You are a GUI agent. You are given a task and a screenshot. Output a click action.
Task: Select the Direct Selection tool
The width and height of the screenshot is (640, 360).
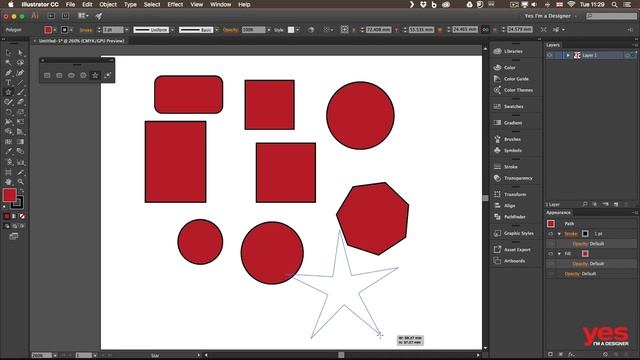(x=20, y=53)
